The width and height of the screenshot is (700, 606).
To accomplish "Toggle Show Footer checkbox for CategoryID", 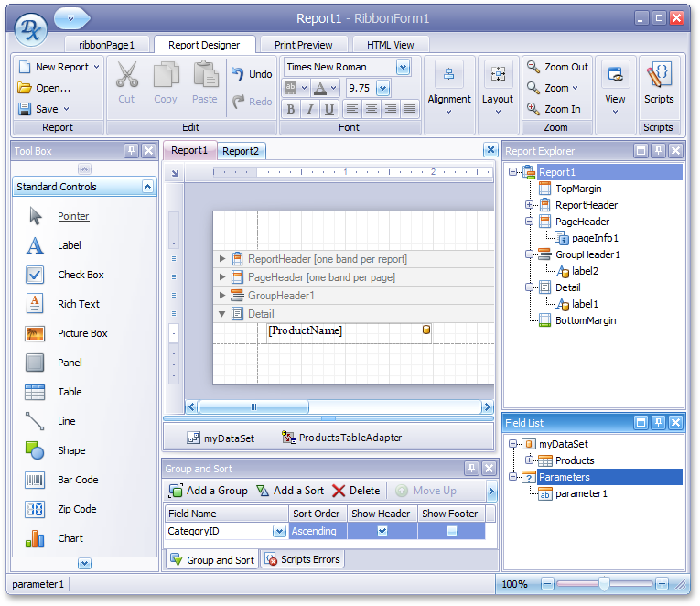I will [452, 531].
